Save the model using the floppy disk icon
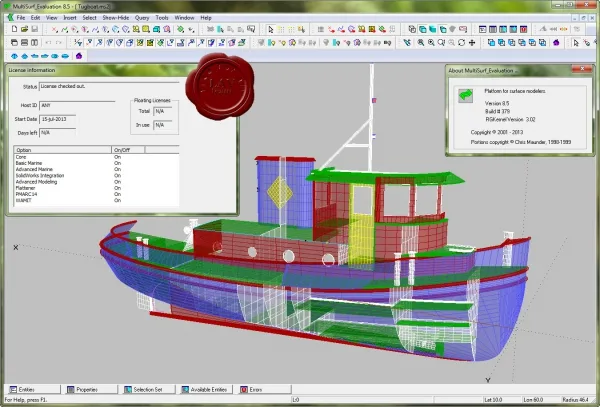The image size is (600, 407). pyautogui.click(x=35, y=29)
